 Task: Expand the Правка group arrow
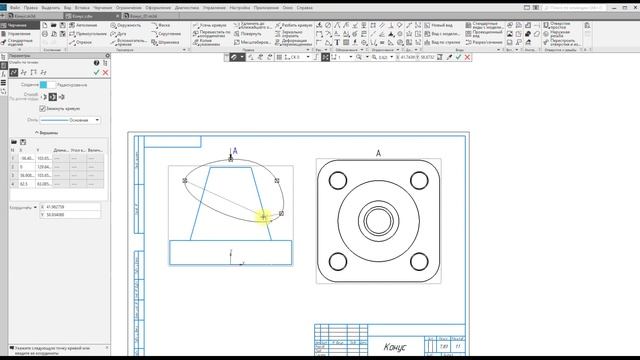pos(308,50)
